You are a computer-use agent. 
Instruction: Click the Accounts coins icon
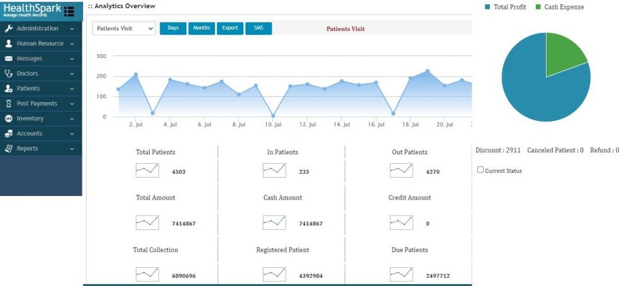pyautogui.click(x=9, y=134)
